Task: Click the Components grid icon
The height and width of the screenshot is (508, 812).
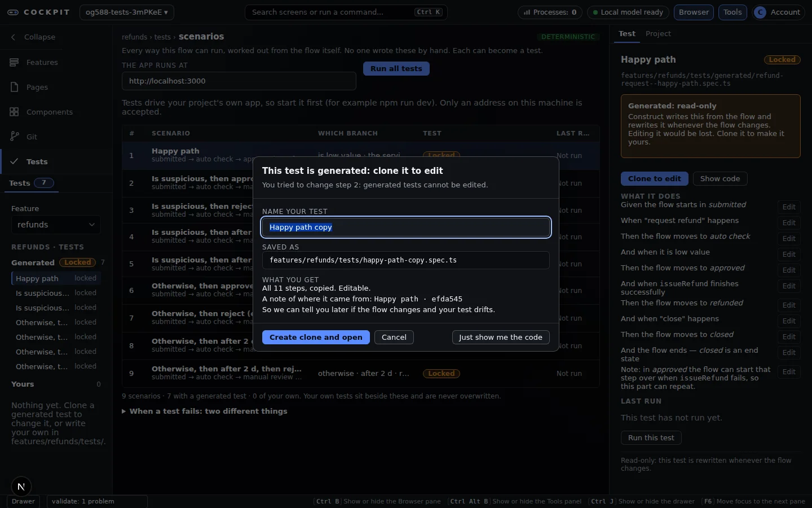Action: [14, 112]
